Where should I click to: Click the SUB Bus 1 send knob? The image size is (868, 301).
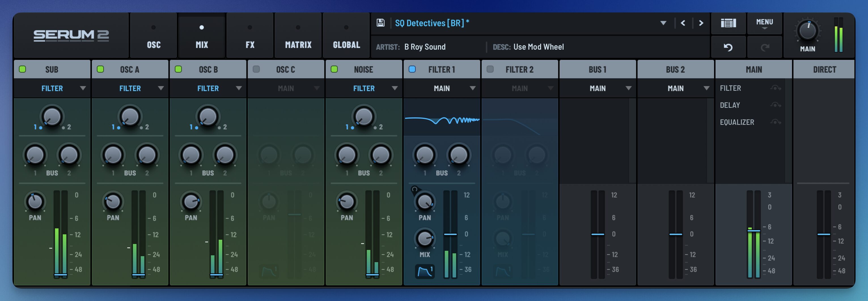(35, 155)
